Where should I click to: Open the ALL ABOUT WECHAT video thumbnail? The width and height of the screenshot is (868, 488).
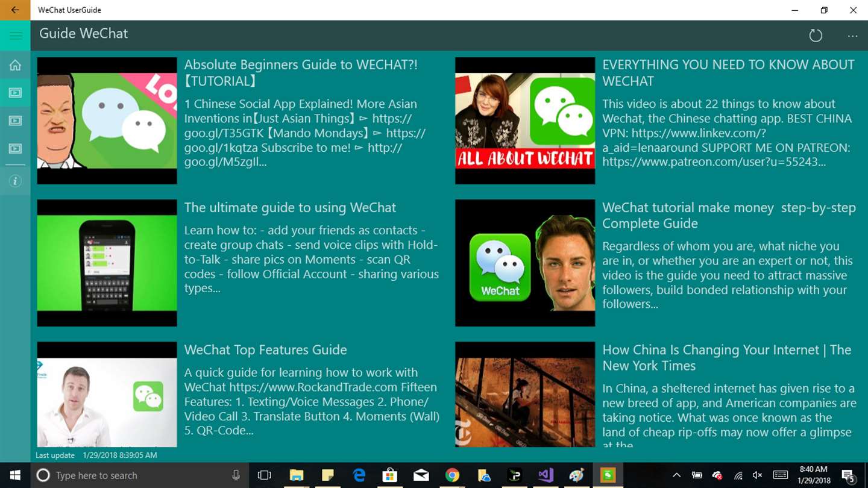(x=525, y=120)
